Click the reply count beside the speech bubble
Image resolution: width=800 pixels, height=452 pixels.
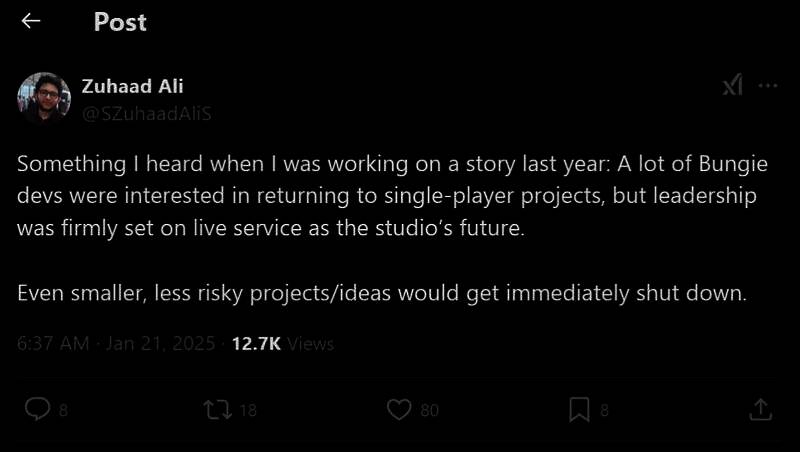[x=63, y=410]
